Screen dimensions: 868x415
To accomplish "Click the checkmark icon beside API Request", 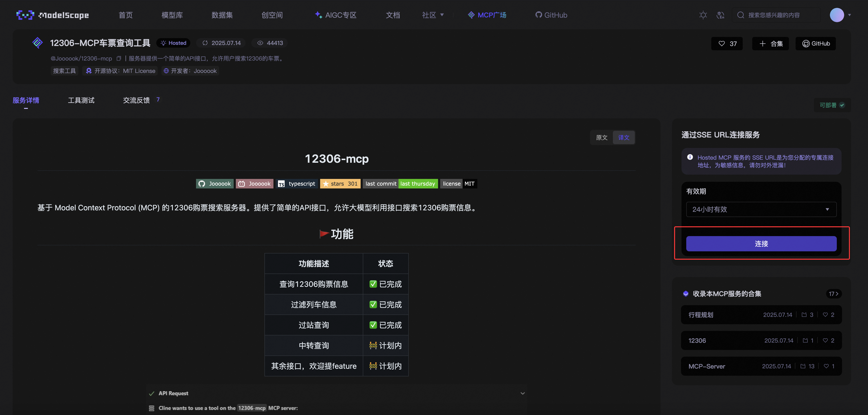I will (x=152, y=393).
